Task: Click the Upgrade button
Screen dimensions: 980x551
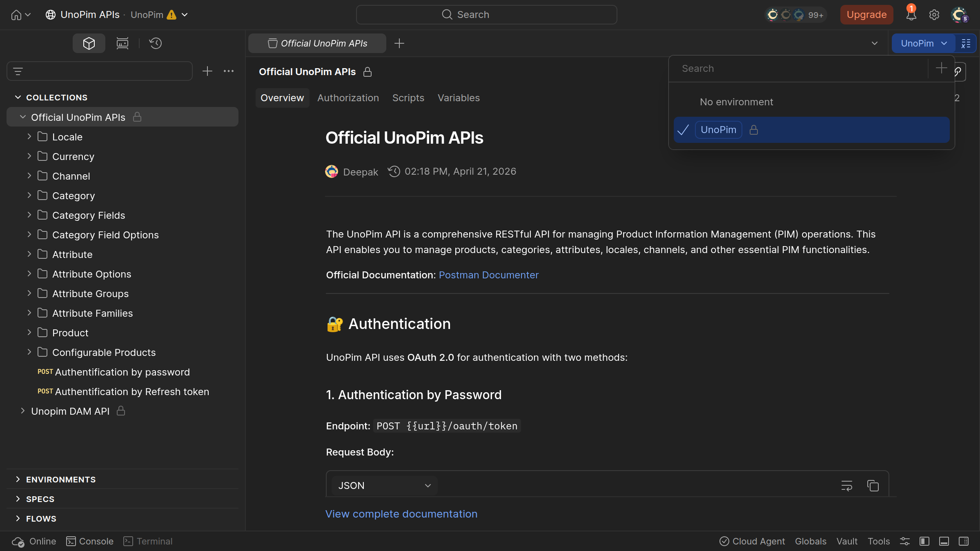Action: (866, 15)
